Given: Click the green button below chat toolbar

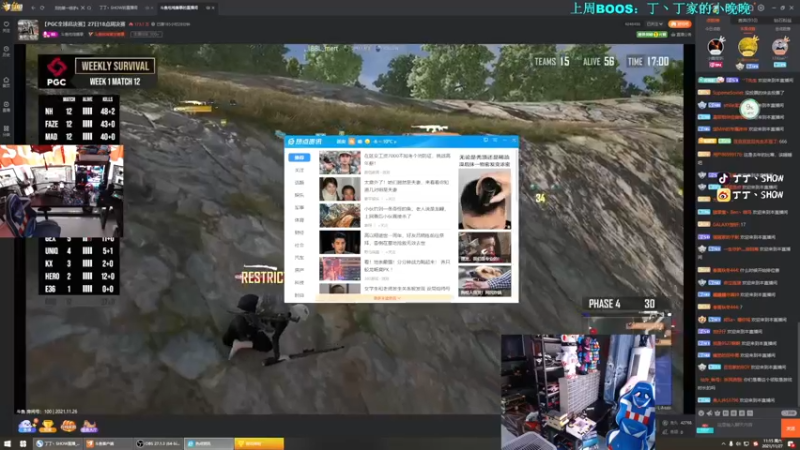Looking at the screenshot, I should [x=705, y=429].
